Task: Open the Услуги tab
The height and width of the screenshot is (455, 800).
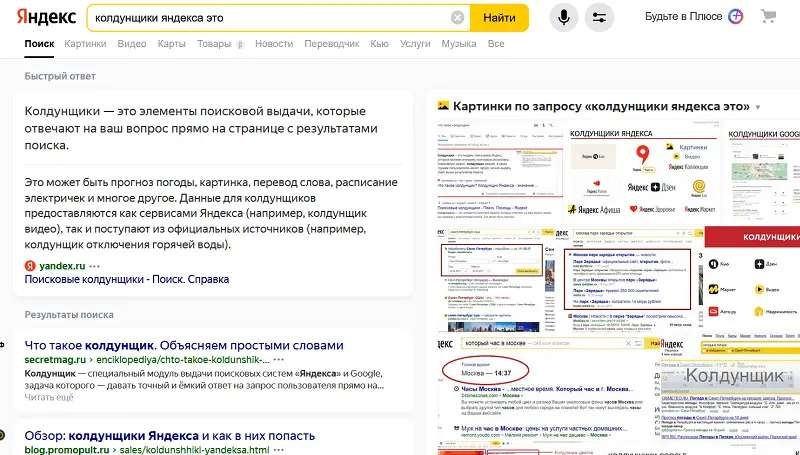Action: 415,44
